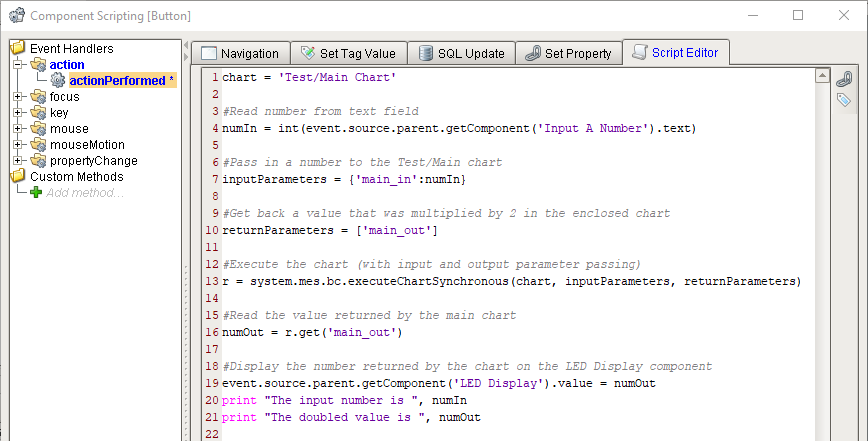The image size is (868, 441).
Task: Click the Custom Methods folder icon
Action: click(x=18, y=177)
